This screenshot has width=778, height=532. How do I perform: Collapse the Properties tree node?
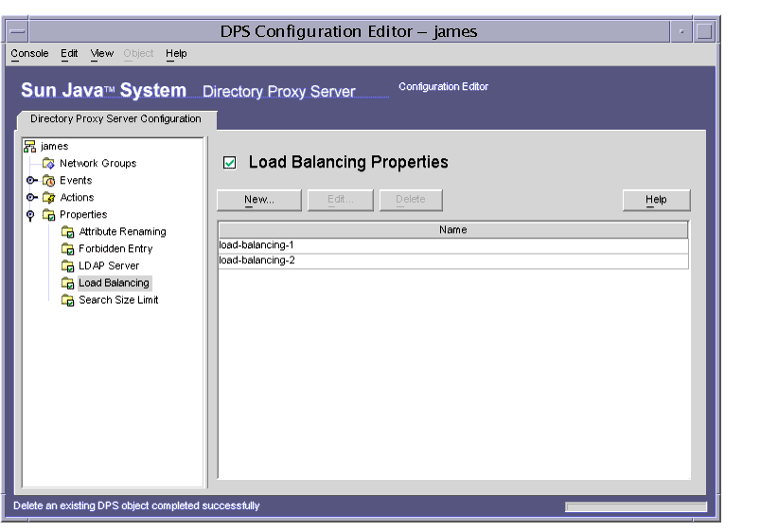tap(30, 216)
